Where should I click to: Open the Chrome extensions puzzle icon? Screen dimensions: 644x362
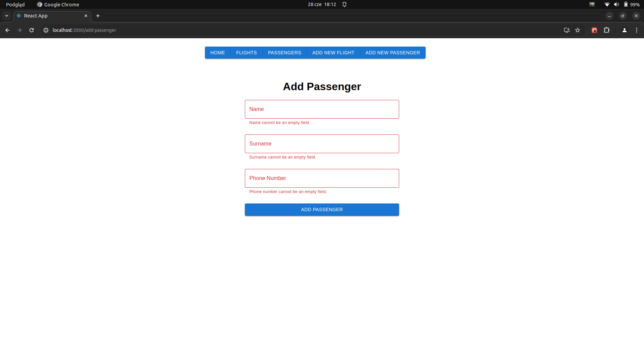606,30
